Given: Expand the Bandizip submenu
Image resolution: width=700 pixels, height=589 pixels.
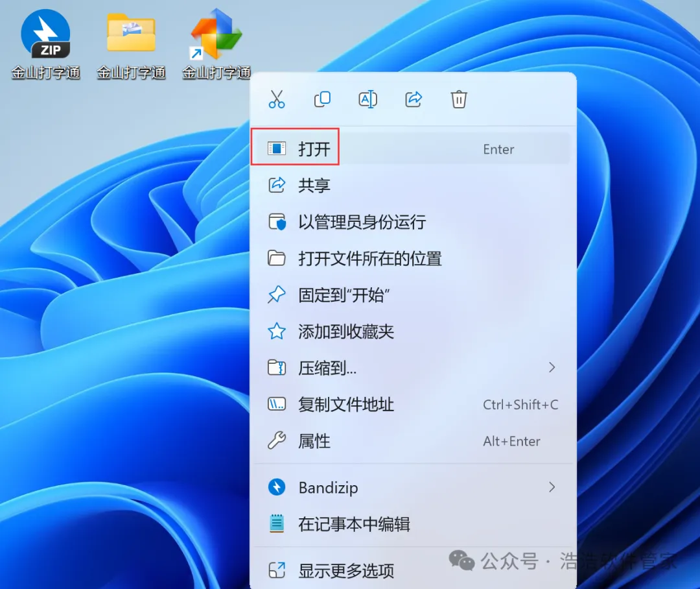Looking at the screenshot, I should tap(412, 487).
